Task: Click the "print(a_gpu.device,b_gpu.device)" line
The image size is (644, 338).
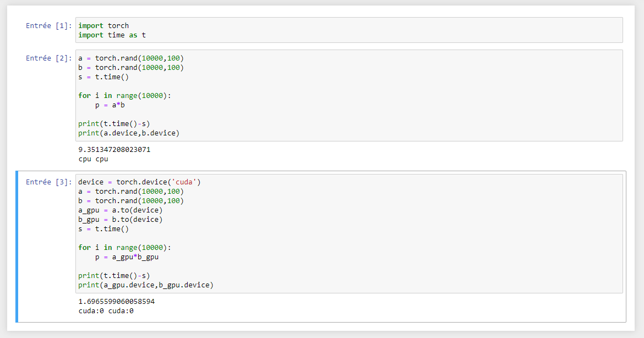Action: [146, 285]
